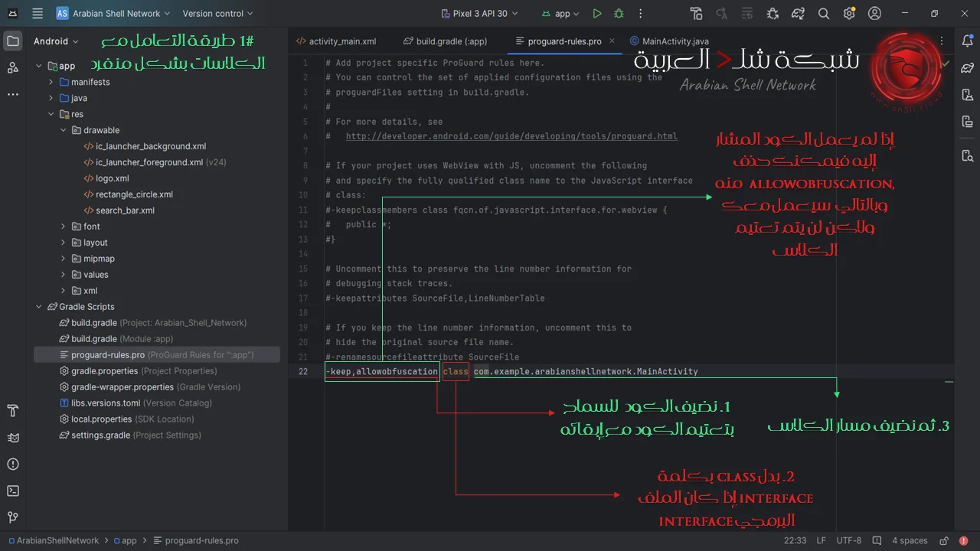The image size is (980, 551).
Task: Select gradle-wrapper.properties in the tree
Action: pos(149,387)
